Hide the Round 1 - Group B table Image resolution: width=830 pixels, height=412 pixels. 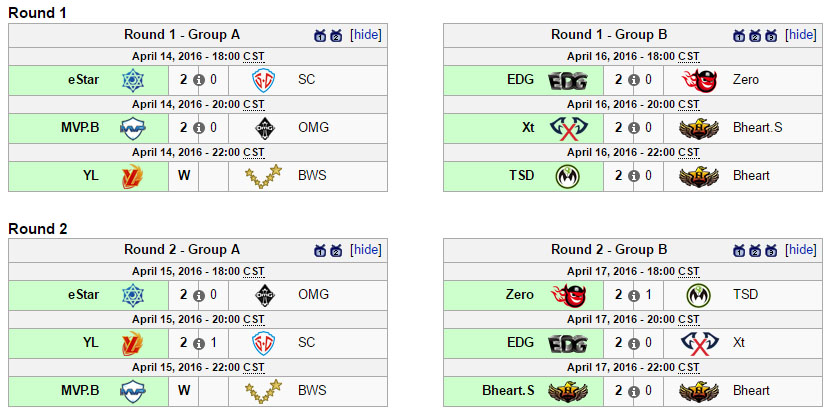[x=801, y=35]
